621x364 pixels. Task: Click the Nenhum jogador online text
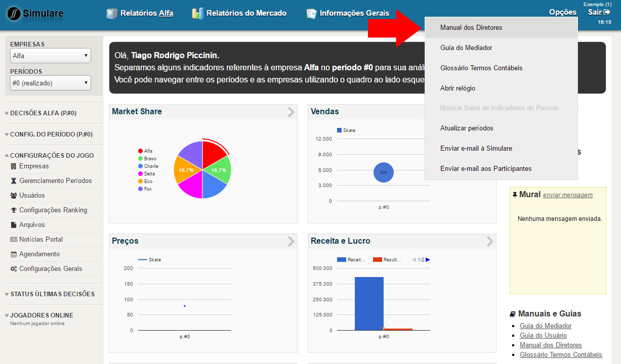click(37, 324)
